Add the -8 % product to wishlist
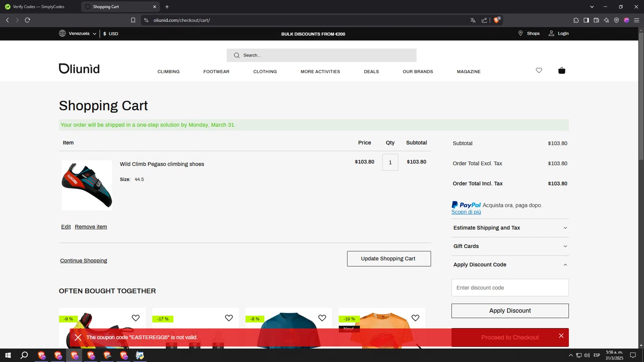Image resolution: width=644 pixels, height=362 pixels. [322, 318]
